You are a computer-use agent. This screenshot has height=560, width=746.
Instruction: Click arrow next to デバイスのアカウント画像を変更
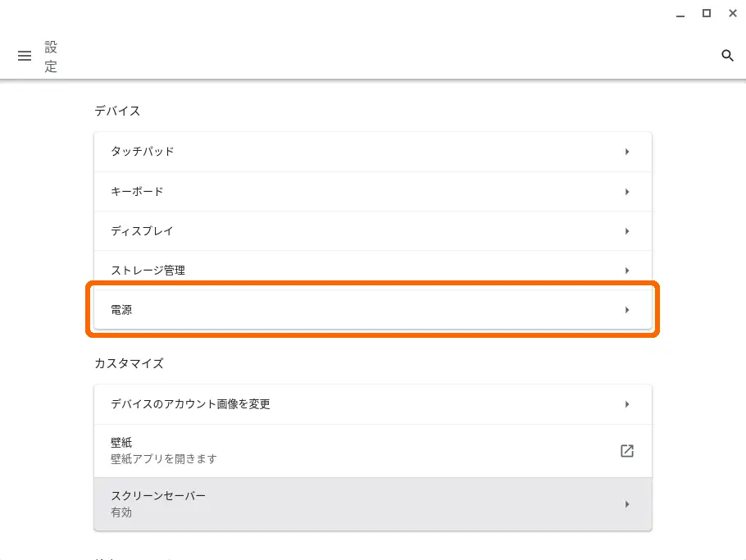pyautogui.click(x=627, y=404)
